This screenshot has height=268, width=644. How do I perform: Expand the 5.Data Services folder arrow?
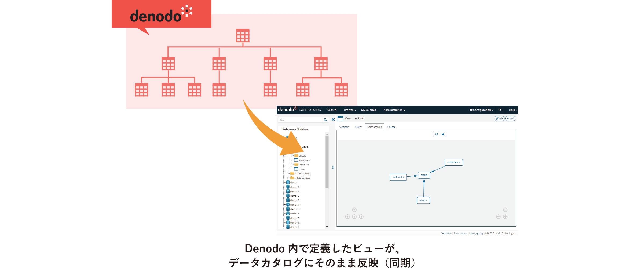click(288, 178)
